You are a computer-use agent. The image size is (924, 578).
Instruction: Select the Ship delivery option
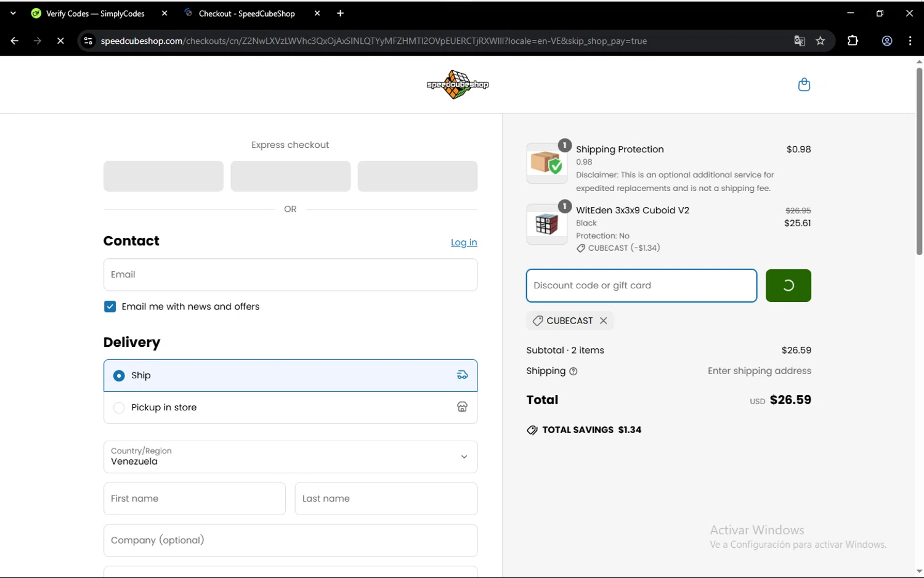tap(120, 376)
